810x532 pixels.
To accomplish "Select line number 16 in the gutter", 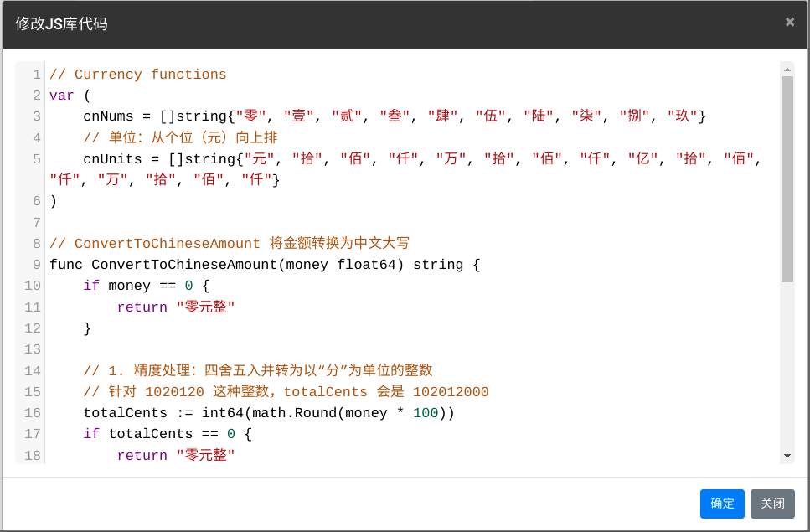I will pos(33,413).
